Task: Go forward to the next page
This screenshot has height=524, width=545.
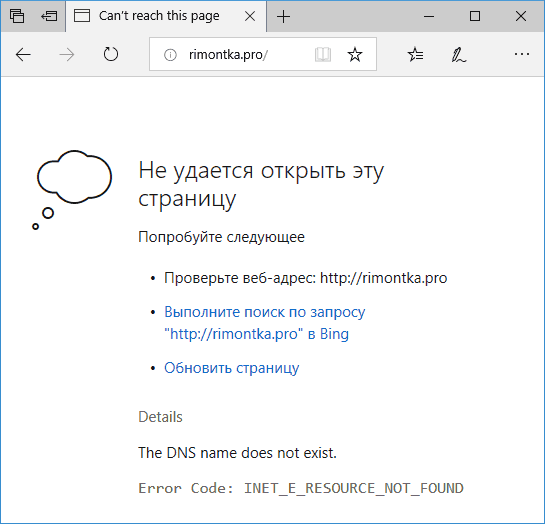Action: (67, 55)
